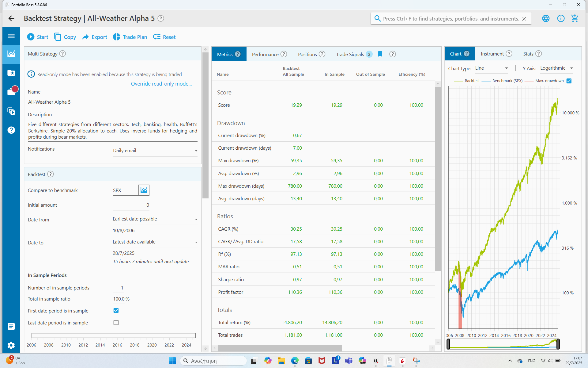The width and height of the screenshot is (588, 368).
Task: Click the bookmark icon beside Trade Signals
Action: (x=380, y=54)
